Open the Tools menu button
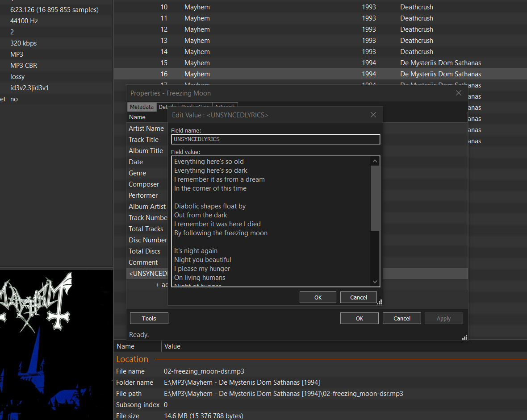The width and height of the screenshot is (527, 420). [149, 318]
